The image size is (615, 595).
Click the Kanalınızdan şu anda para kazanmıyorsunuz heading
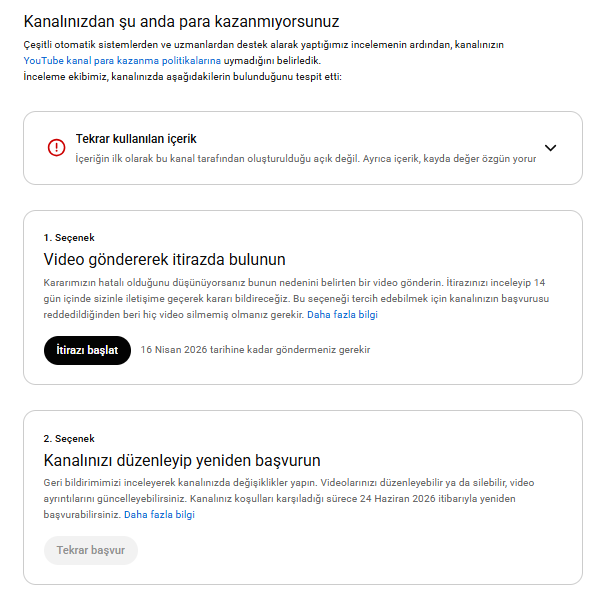(181, 22)
